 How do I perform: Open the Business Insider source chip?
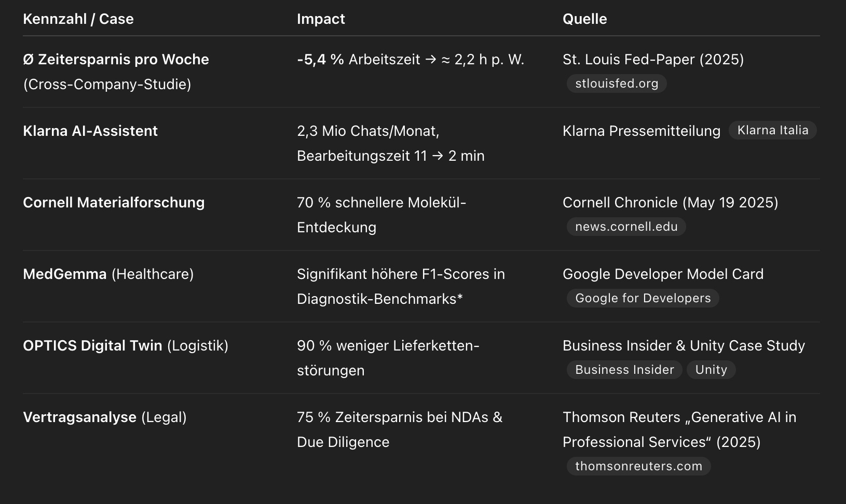pos(624,370)
